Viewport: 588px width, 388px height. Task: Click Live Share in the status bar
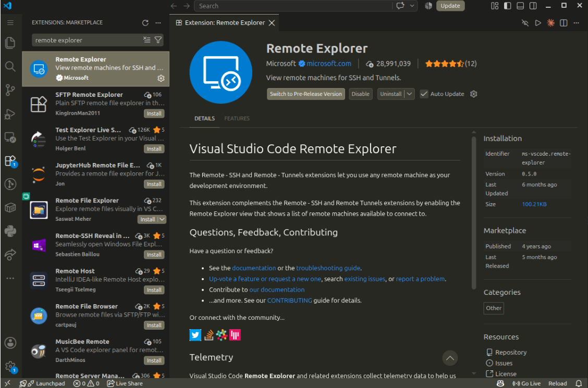(125, 383)
